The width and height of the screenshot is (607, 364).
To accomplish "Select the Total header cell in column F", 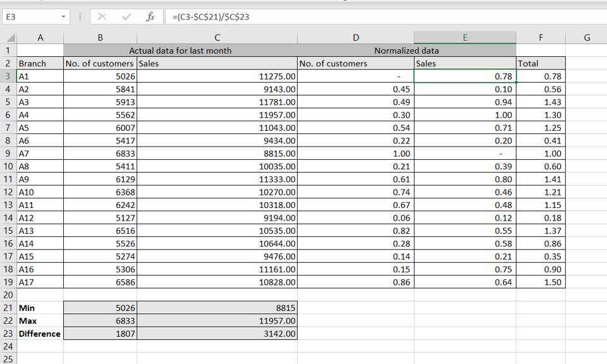I will [x=541, y=63].
